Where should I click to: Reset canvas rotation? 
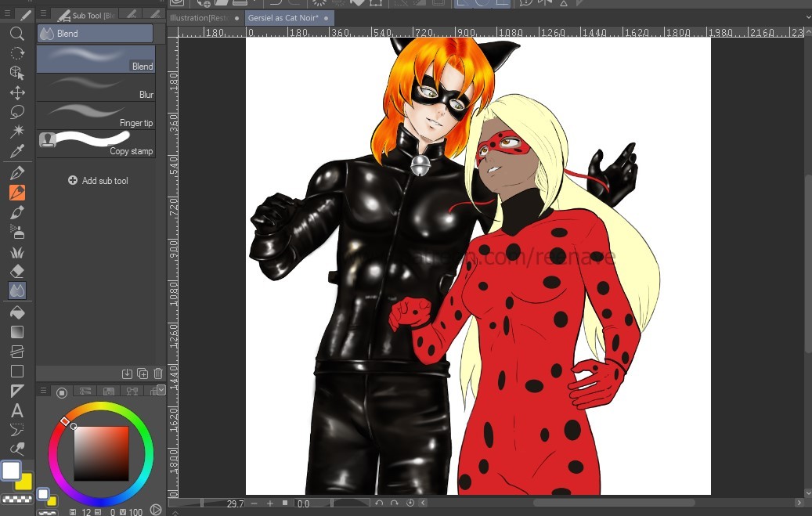point(410,503)
